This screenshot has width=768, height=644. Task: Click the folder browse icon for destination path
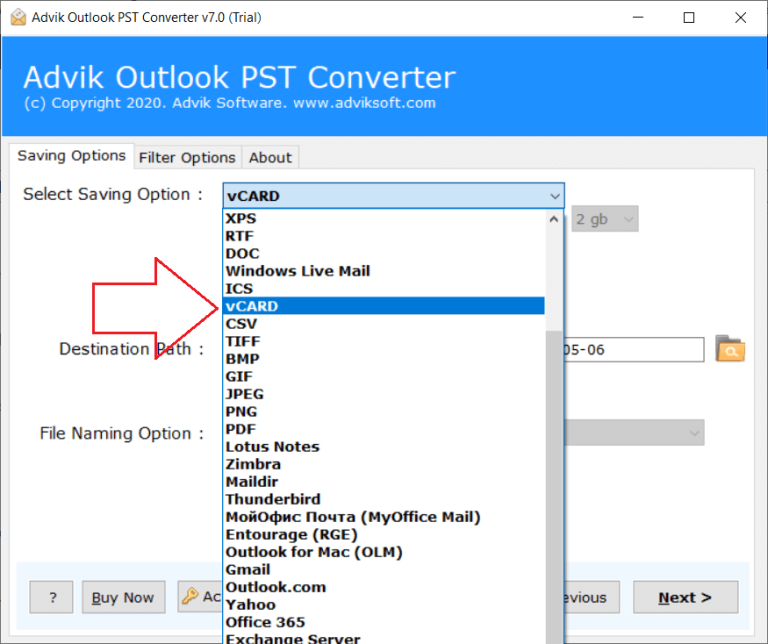(x=731, y=350)
